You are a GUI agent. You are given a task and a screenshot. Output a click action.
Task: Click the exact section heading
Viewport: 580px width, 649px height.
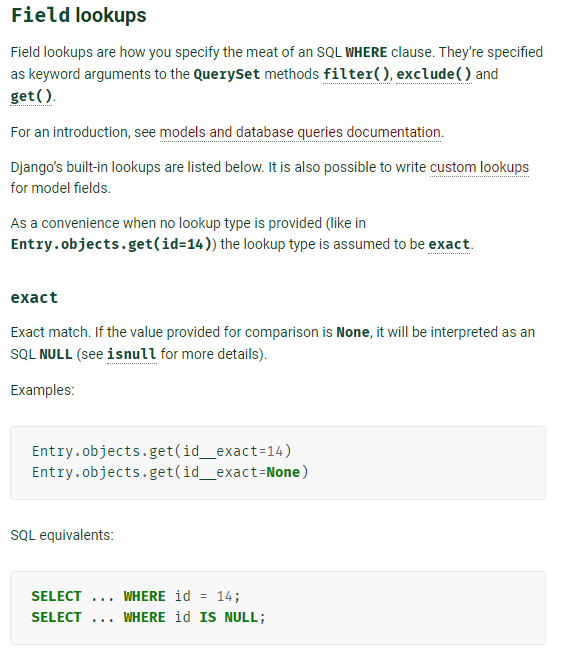click(34, 298)
